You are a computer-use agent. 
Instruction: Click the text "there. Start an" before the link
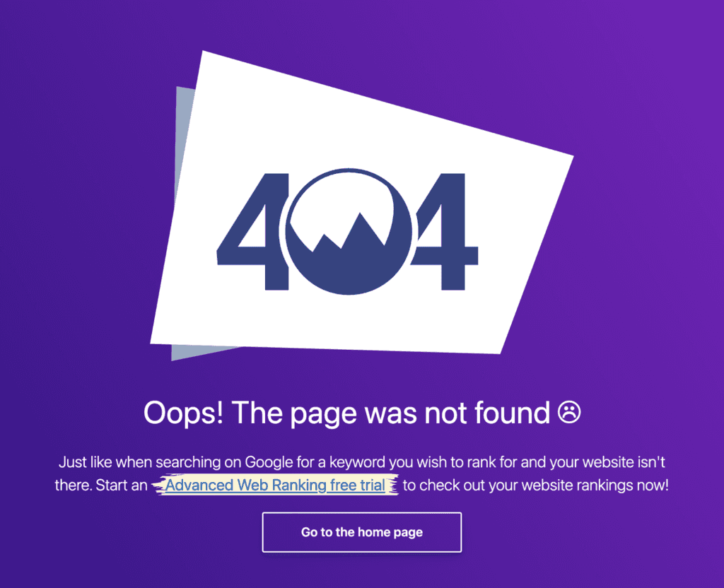[x=101, y=485]
